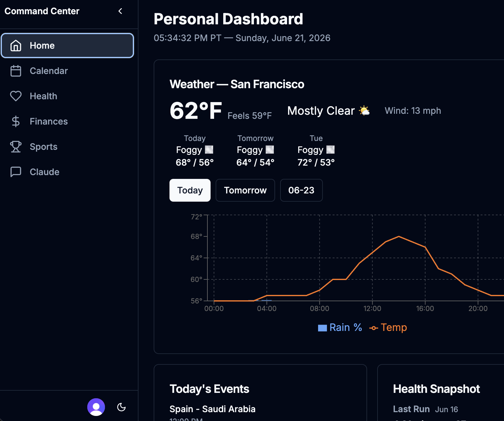Screen dimensions: 504x421
Task: Click the Wind: 13 mph reading
Action: (x=413, y=111)
